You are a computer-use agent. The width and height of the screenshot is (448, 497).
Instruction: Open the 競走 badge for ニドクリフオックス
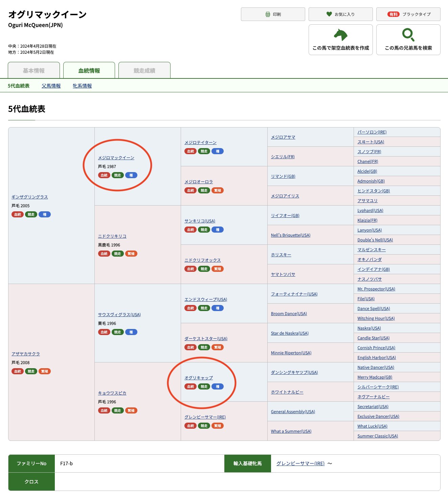coord(204,269)
